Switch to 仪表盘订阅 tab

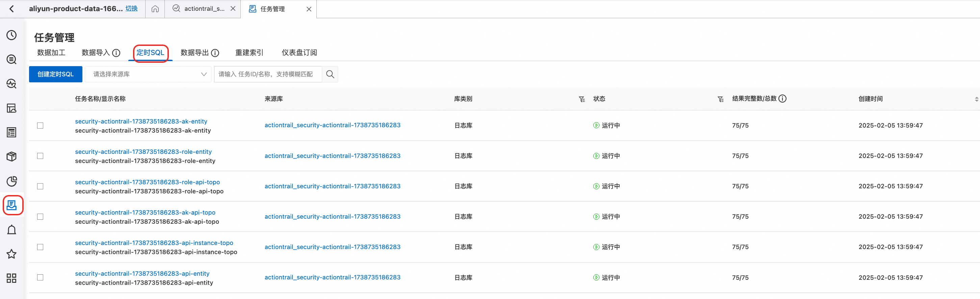tap(299, 53)
